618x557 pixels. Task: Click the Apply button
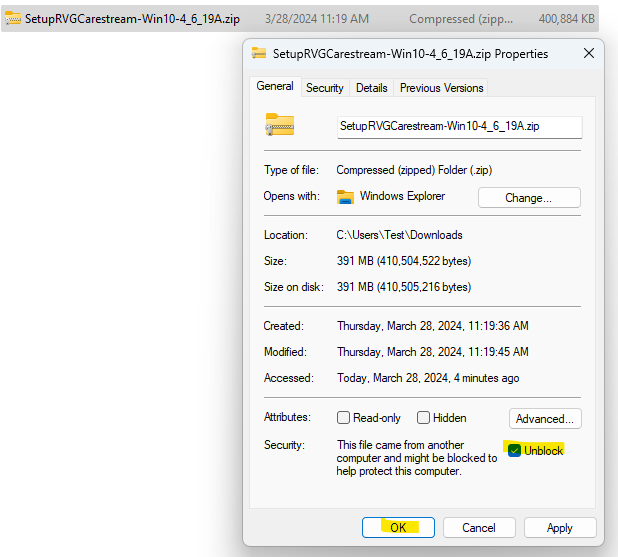(560, 528)
